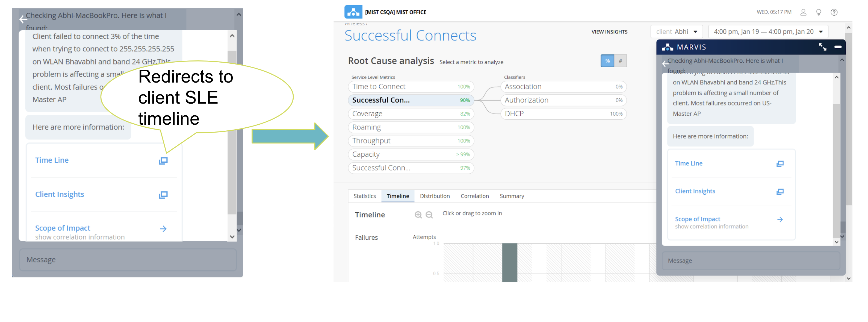Expand the Marvis chat panel
The height and width of the screenshot is (322, 868).
pyautogui.click(x=822, y=47)
